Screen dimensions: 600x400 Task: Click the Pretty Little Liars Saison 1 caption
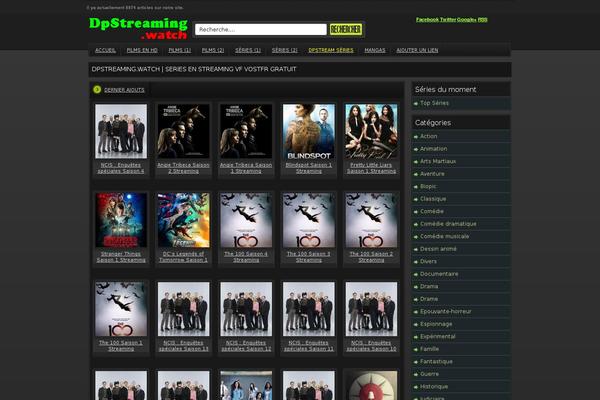371,168
